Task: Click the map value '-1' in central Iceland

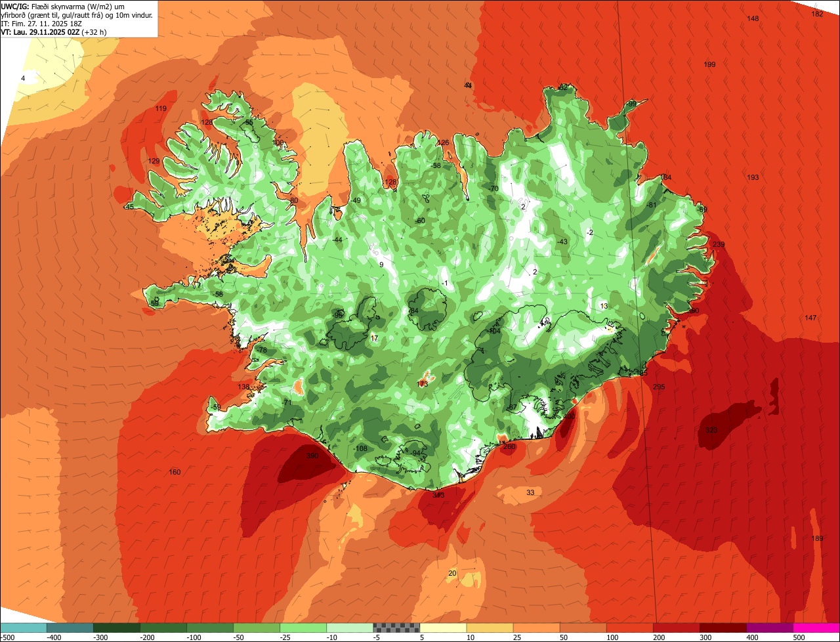Action: point(444,284)
